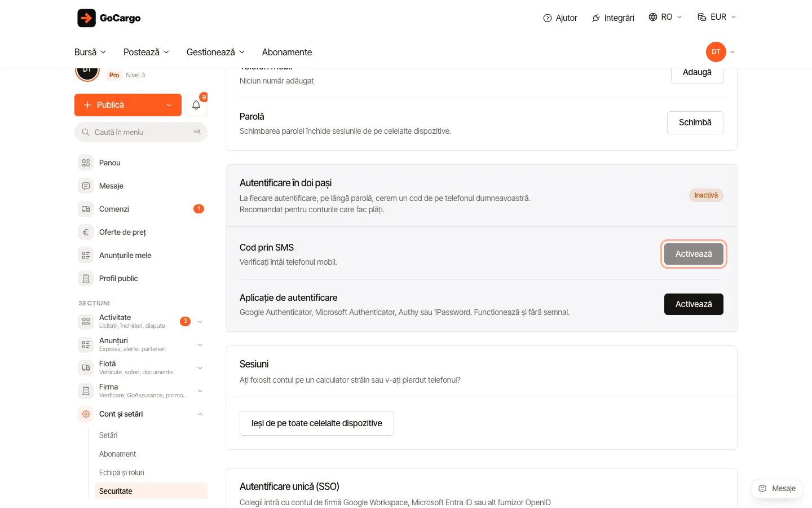Focus the Caută în meniu search field
This screenshot has height=508, width=812.
[x=141, y=132]
